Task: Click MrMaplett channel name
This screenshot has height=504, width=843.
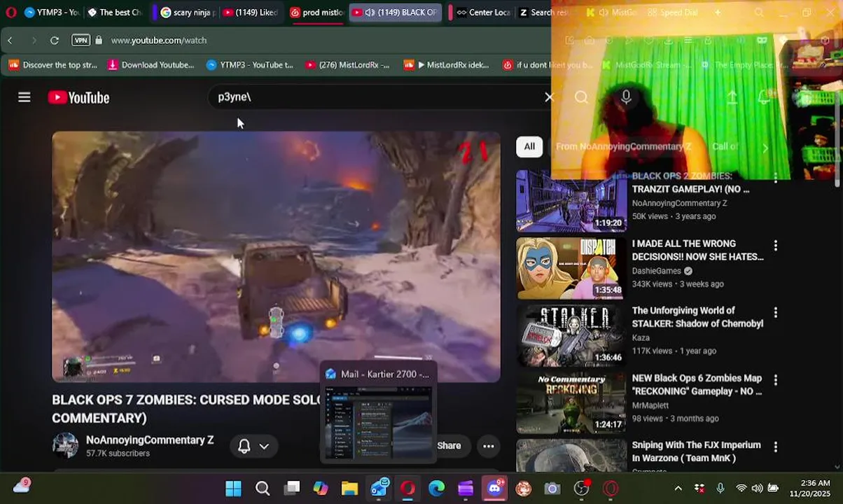Action: (650, 405)
